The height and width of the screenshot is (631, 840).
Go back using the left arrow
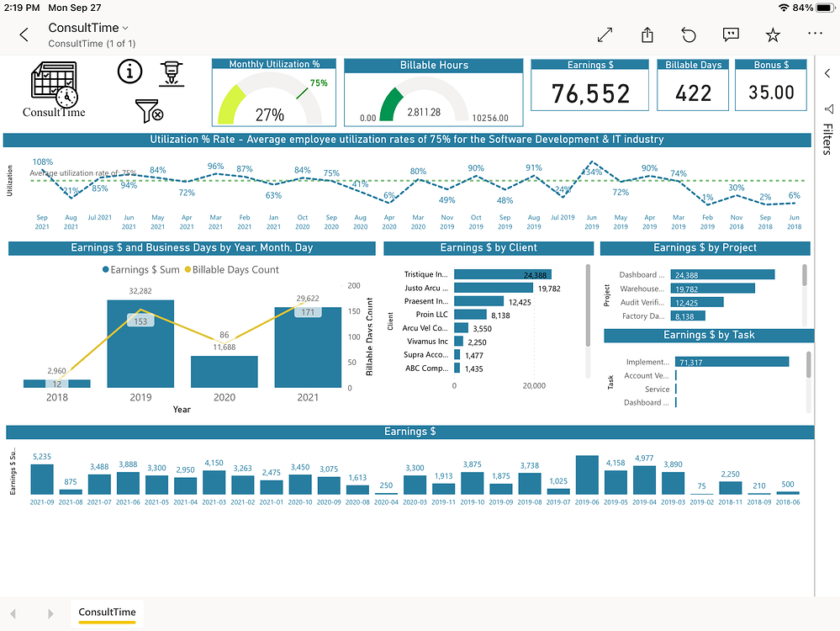(x=23, y=34)
